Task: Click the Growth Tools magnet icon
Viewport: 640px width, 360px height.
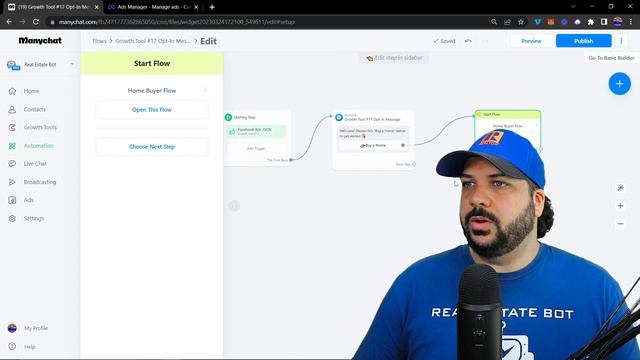Action: pyautogui.click(x=12, y=127)
